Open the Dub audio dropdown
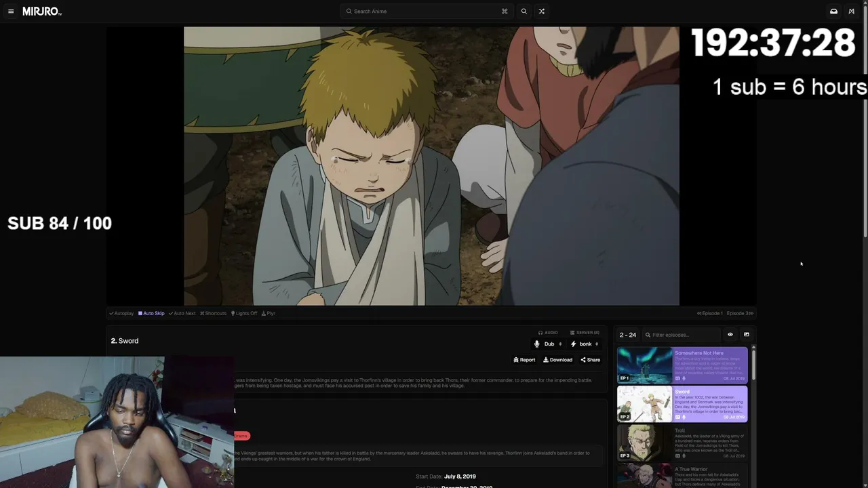This screenshot has width=868, height=488. [x=548, y=344]
